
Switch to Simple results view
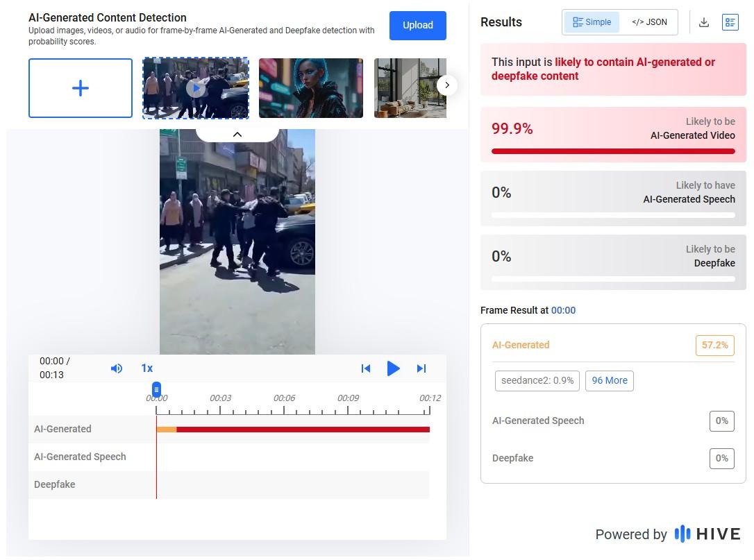coord(592,22)
